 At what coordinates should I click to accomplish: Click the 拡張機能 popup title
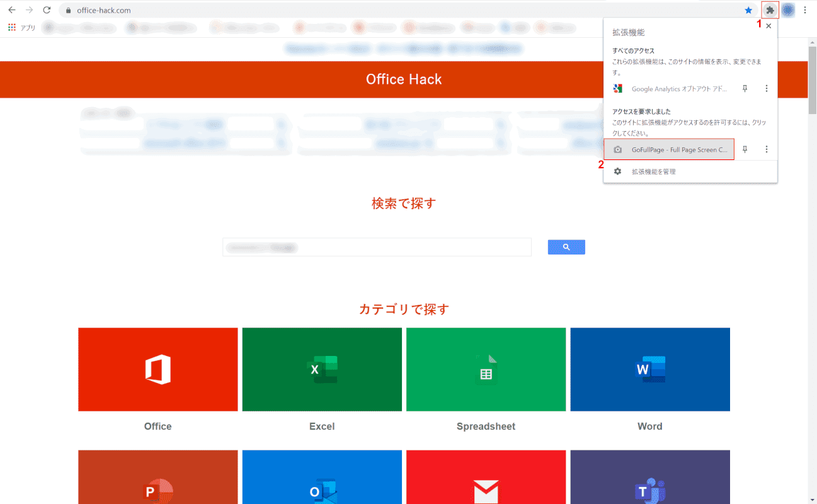(629, 32)
